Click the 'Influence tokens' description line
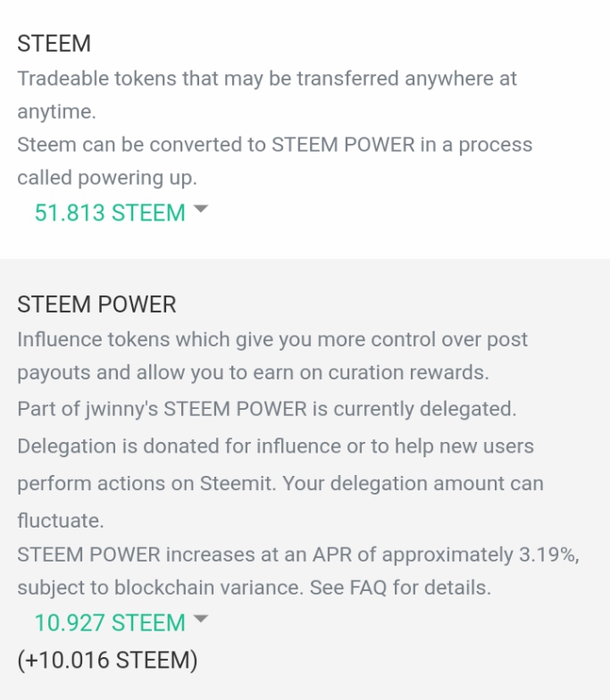This screenshot has width=610, height=700. tap(272, 339)
